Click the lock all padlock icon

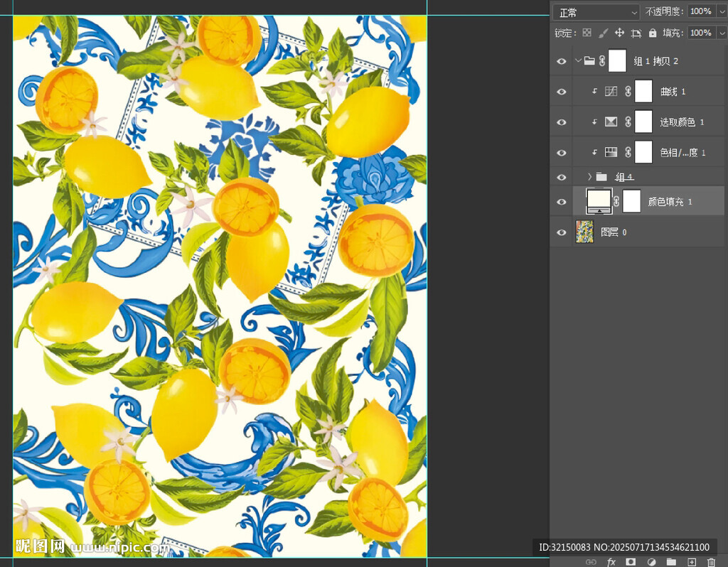coord(653,33)
